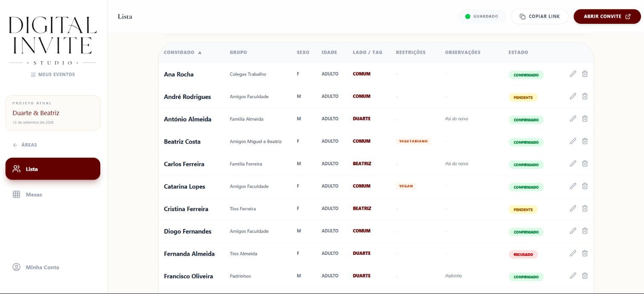Open the Lista section in sidebar
This screenshot has width=644, height=294.
click(53, 169)
